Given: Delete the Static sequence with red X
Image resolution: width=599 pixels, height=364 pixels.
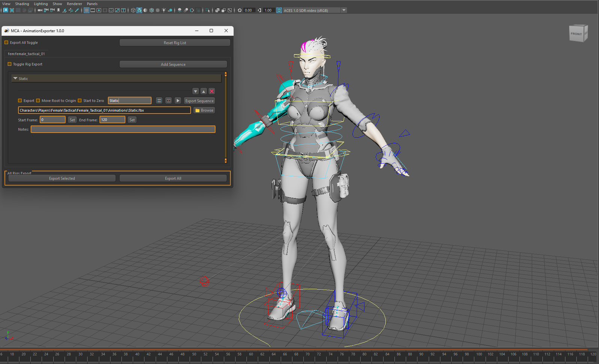Looking at the screenshot, I should click(x=212, y=91).
